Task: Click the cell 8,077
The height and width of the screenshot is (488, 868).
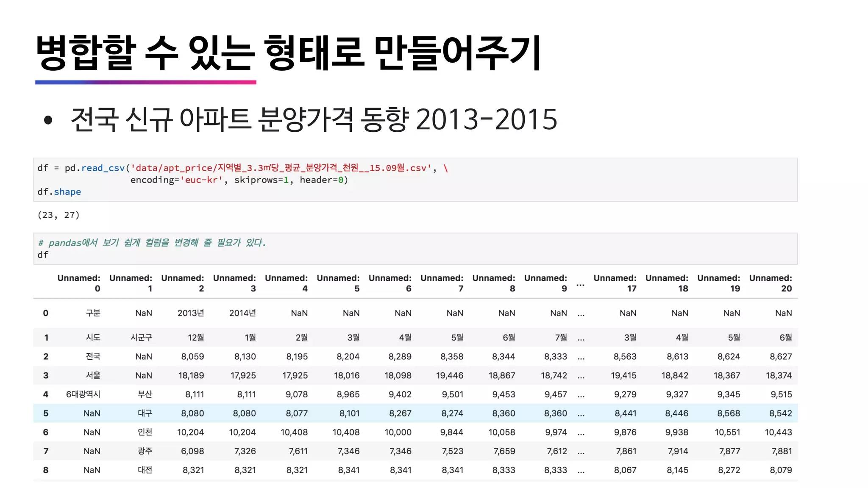Action: point(297,413)
